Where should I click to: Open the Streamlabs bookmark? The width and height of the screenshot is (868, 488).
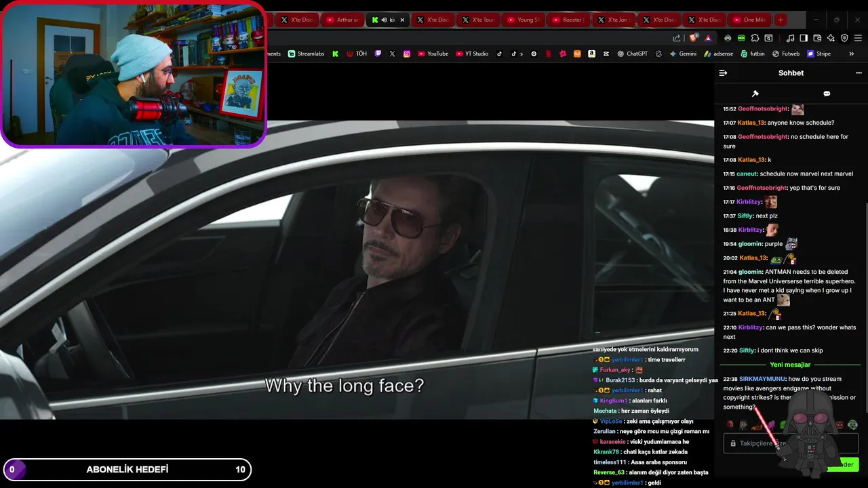pyautogui.click(x=306, y=54)
